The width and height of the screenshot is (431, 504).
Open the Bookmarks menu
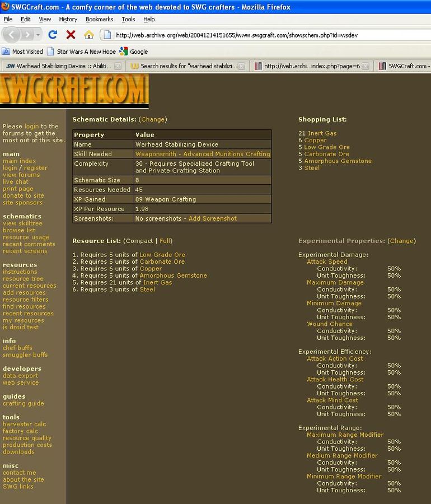coord(99,19)
